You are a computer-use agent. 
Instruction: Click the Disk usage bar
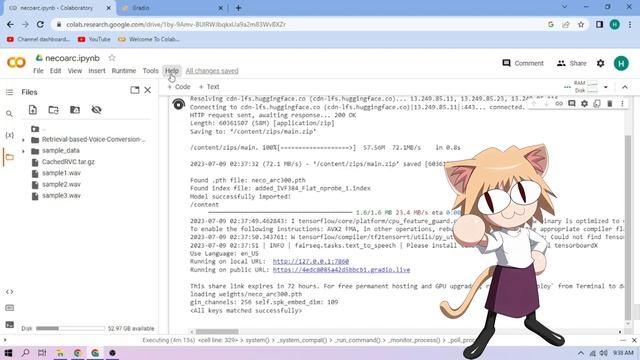pyautogui.click(x=70, y=328)
